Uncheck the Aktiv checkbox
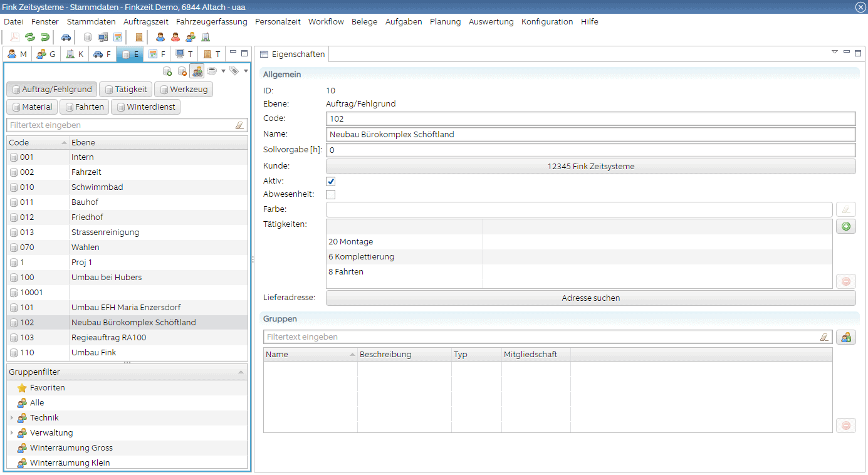 tap(331, 181)
